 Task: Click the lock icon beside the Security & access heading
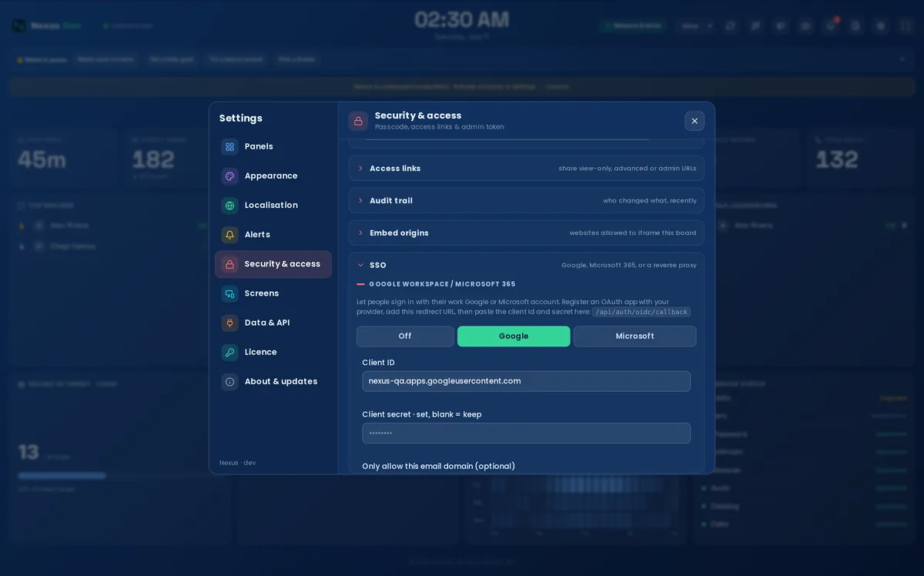coord(358,121)
